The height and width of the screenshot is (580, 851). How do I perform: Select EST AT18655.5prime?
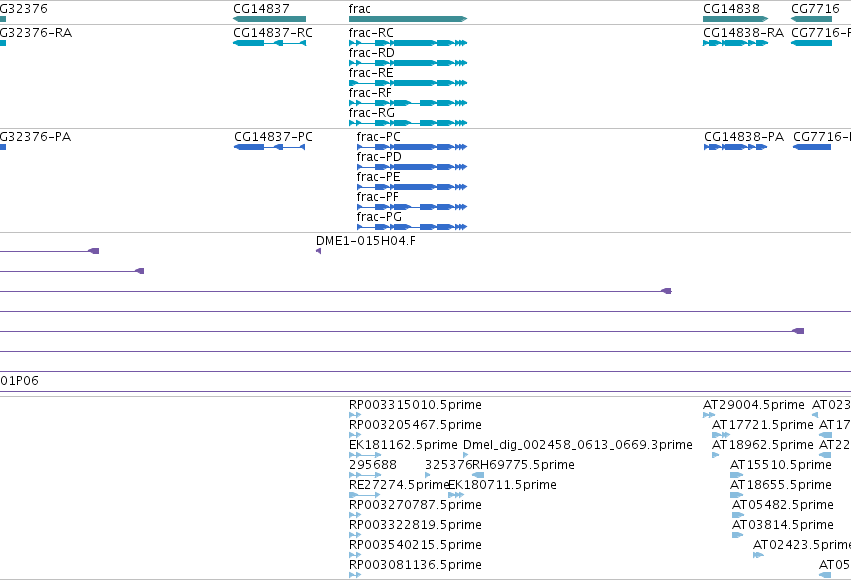pyautogui.click(x=780, y=485)
